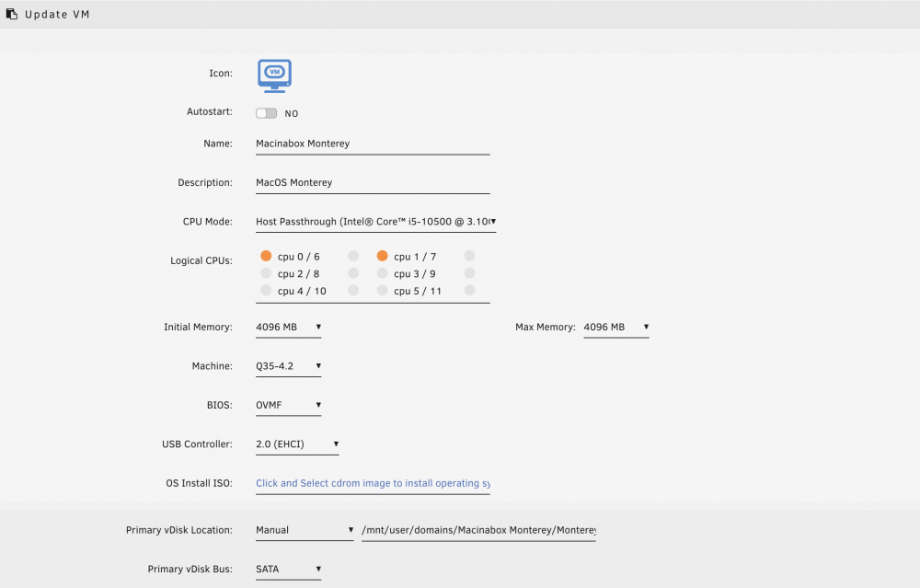Enable the cpu 3 / 9 checkbox
The width and height of the screenshot is (920, 588).
pyautogui.click(x=382, y=273)
